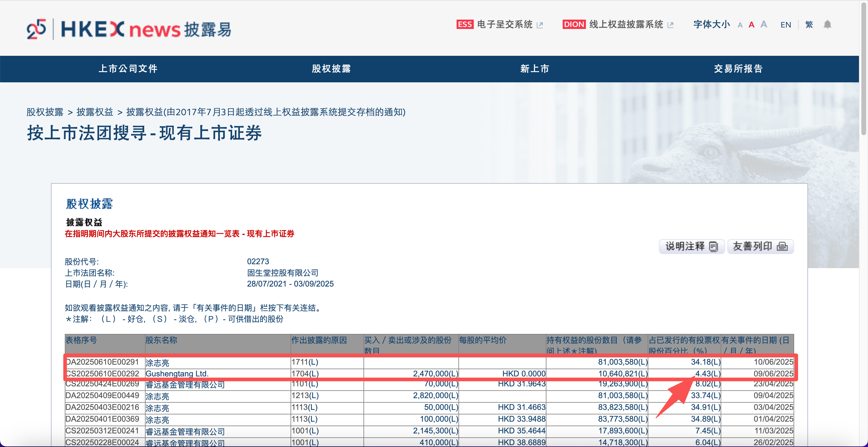Viewport: 868px width, 447px height.
Task: Select stock code 02273
Action: tap(258, 262)
